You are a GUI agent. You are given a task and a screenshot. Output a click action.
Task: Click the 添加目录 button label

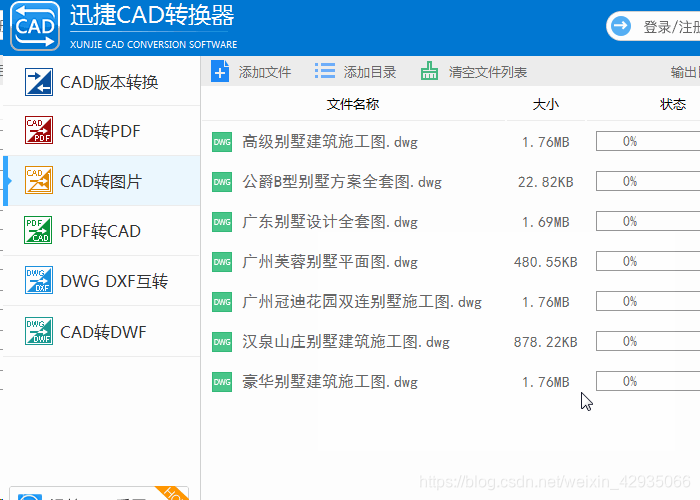[x=370, y=71]
